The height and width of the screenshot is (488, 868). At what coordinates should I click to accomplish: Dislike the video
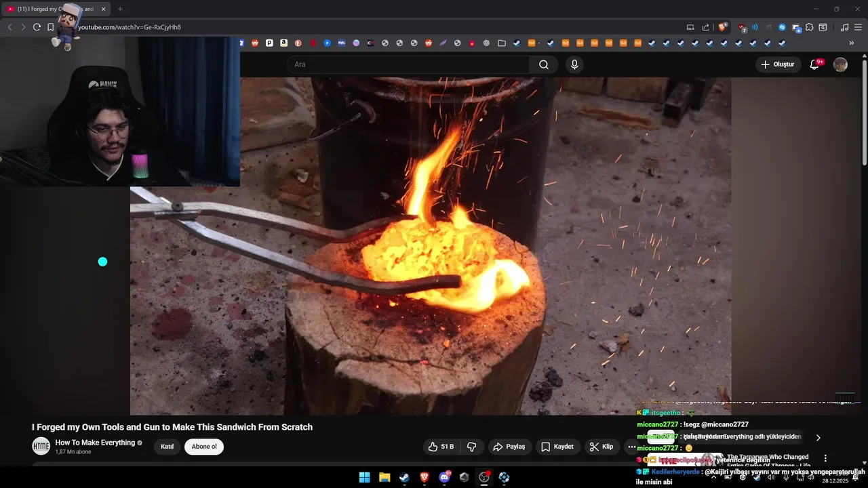click(x=471, y=447)
